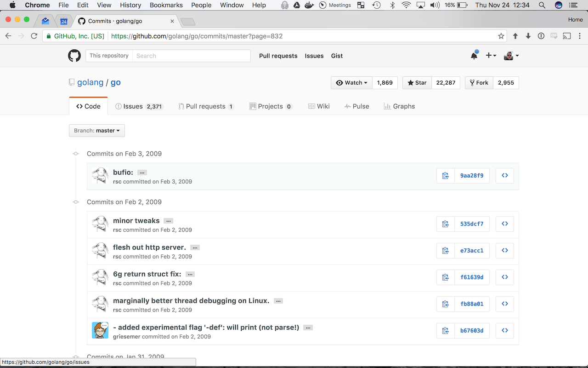
Task: Click the Chrome cast extension icon
Action: click(x=567, y=36)
